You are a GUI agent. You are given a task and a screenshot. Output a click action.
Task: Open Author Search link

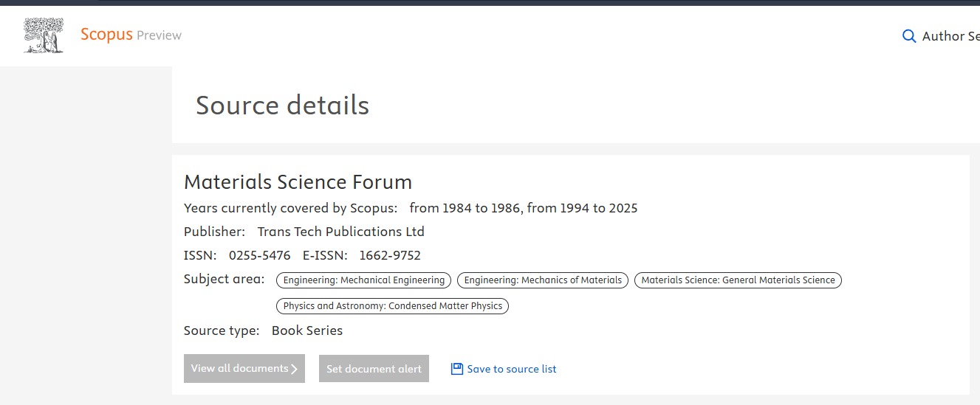tap(950, 36)
